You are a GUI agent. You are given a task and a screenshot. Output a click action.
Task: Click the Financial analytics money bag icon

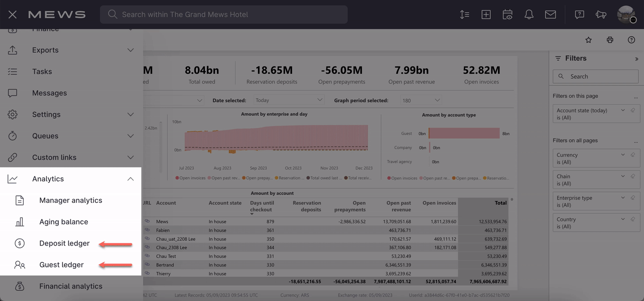(x=20, y=286)
